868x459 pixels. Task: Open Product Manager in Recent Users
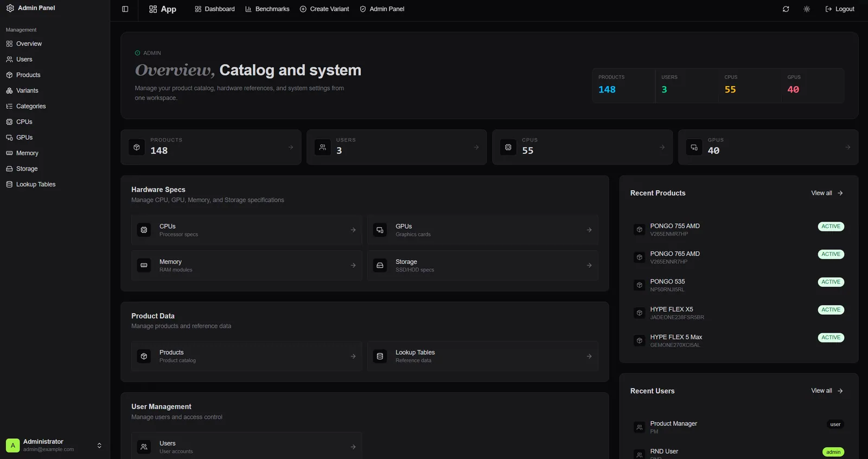739,428
